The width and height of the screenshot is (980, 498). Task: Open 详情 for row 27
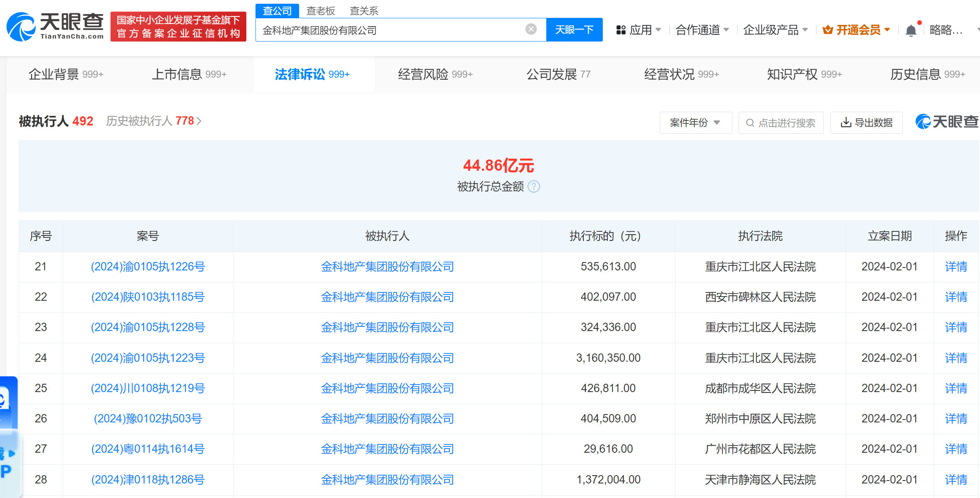(956, 449)
